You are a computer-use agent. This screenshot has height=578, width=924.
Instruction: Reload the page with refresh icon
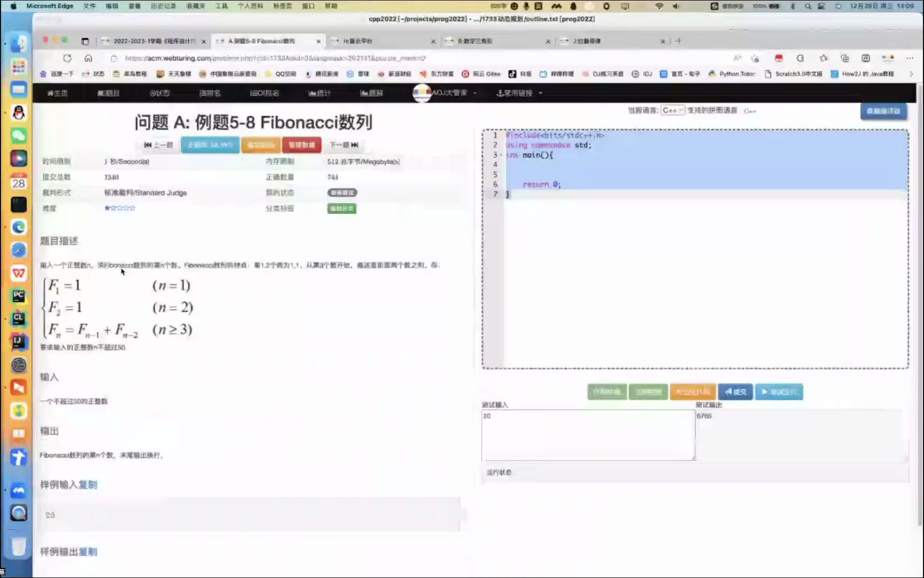click(67, 58)
